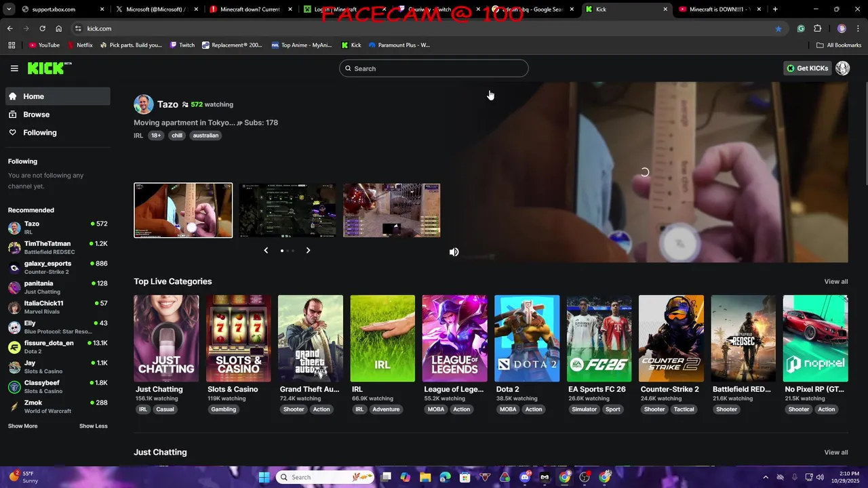
Task: Go back in browser history
Action: click(9, 28)
